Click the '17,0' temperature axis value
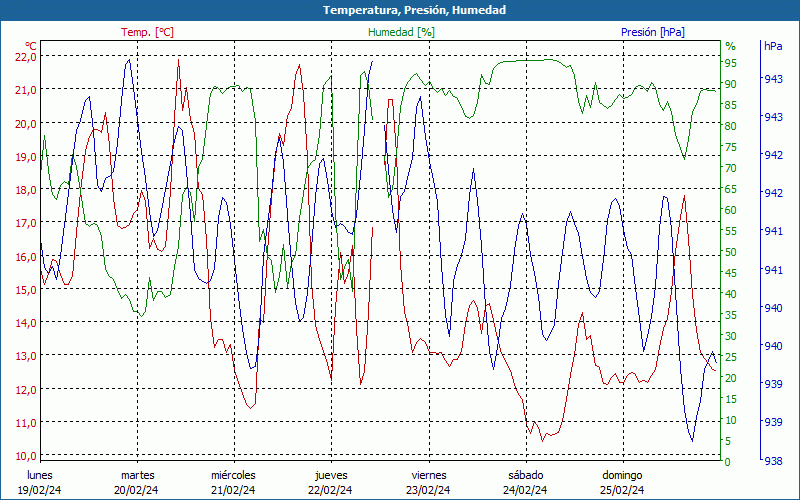The height and width of the screenshot is (500, 800). pos(26,223)
